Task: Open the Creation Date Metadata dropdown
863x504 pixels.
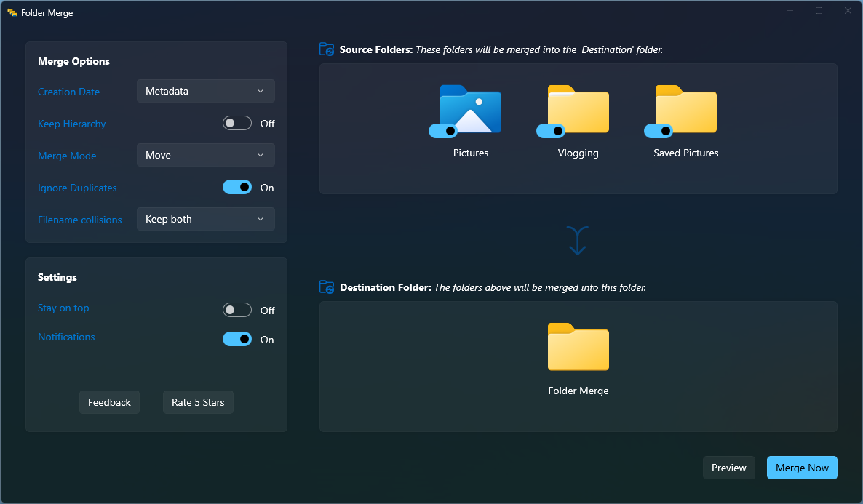Action: click(205, 90)
